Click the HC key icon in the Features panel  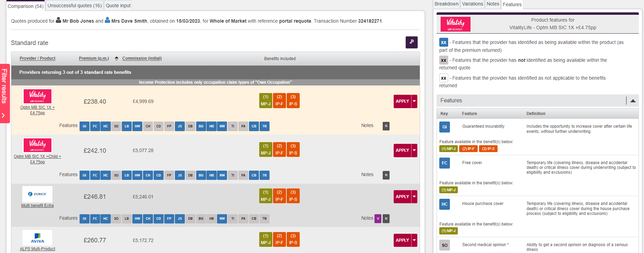444,204
